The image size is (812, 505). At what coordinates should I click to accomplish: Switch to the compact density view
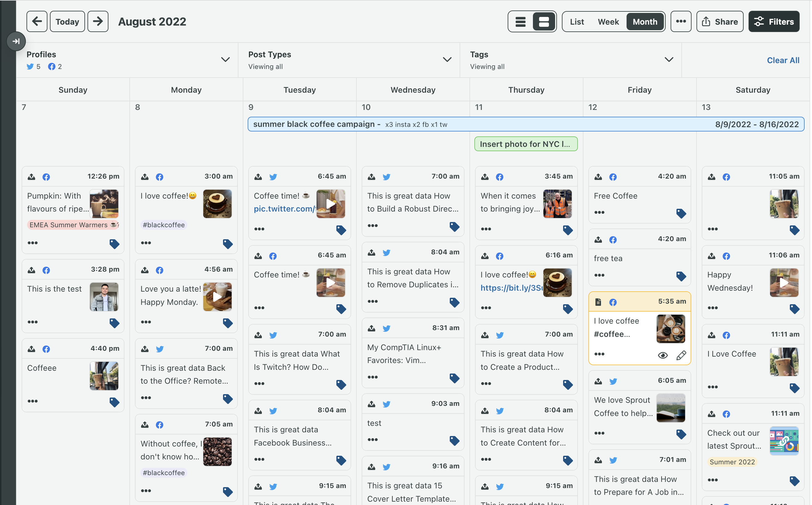(x=520, y=22)
